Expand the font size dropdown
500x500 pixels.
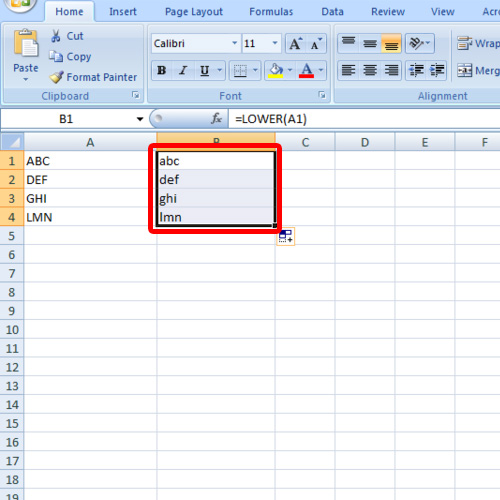point(275,43)
